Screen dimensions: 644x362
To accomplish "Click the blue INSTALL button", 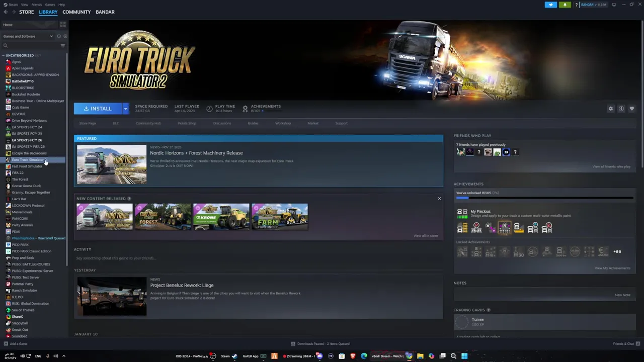I will tap(98, 109).
